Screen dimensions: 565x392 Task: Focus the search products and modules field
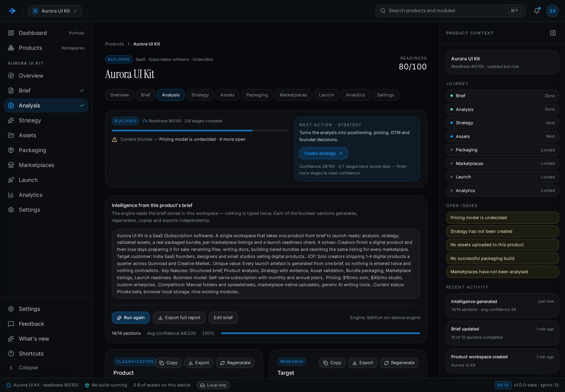(x=450, y=11)
